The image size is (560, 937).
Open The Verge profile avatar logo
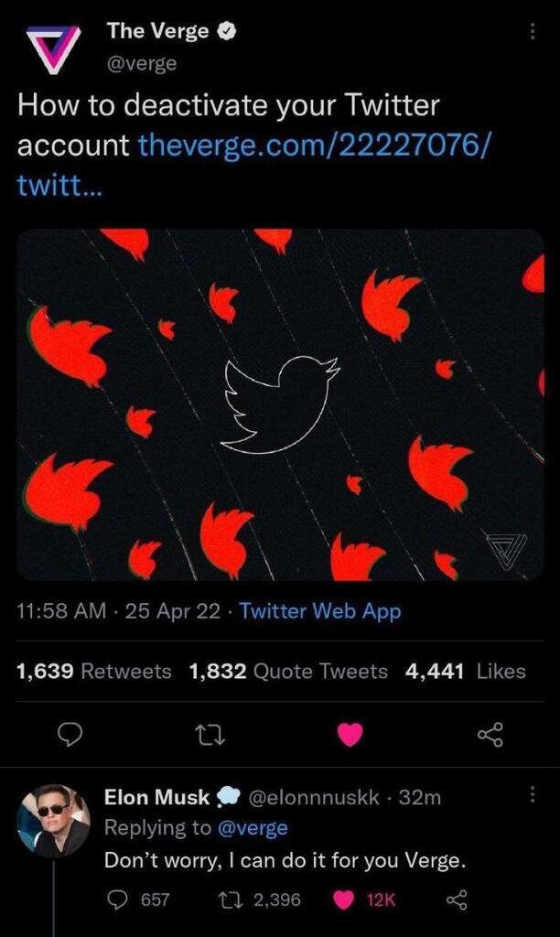point(53,49)
